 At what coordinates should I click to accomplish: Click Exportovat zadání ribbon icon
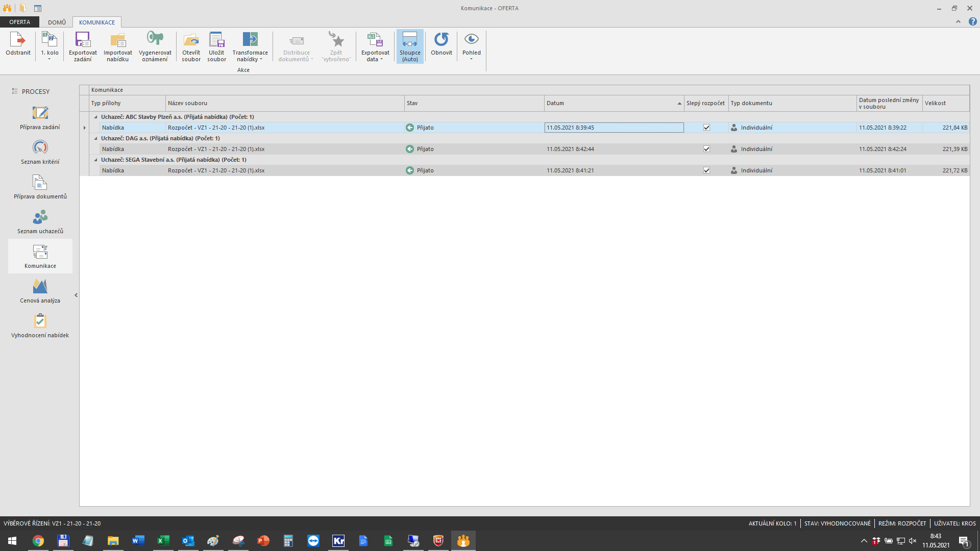[83, 40]
